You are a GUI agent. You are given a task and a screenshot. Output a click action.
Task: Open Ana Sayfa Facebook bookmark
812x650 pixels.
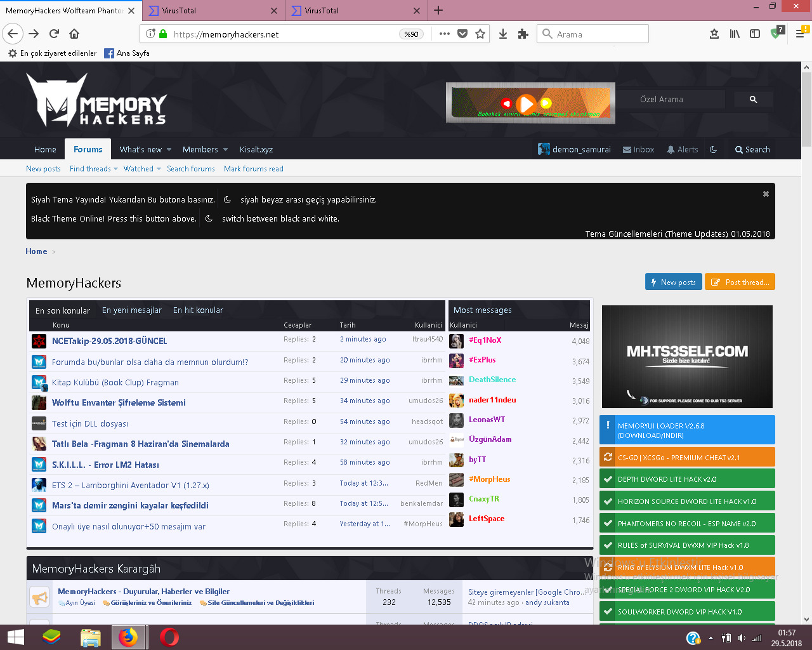point(127,53)
